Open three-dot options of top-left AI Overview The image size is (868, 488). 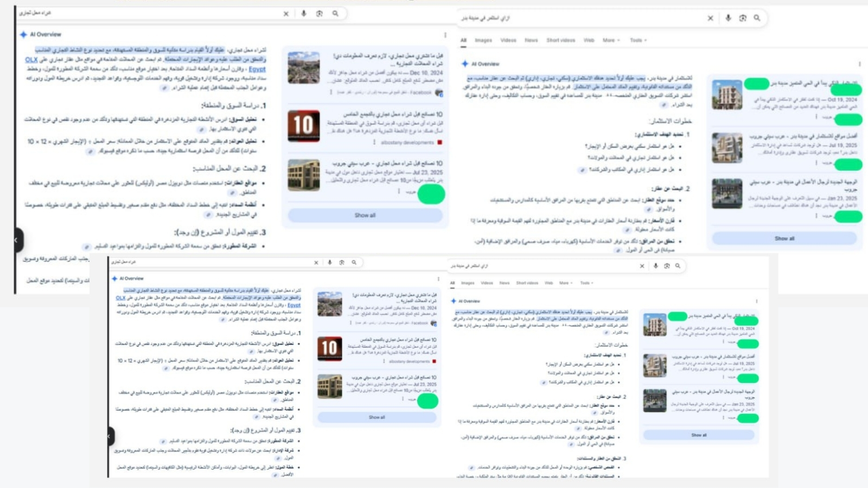point(445,35)
